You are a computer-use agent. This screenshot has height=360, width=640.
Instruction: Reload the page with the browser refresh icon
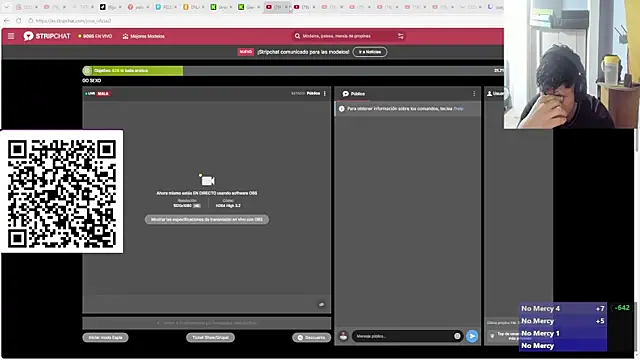[19, 20]
